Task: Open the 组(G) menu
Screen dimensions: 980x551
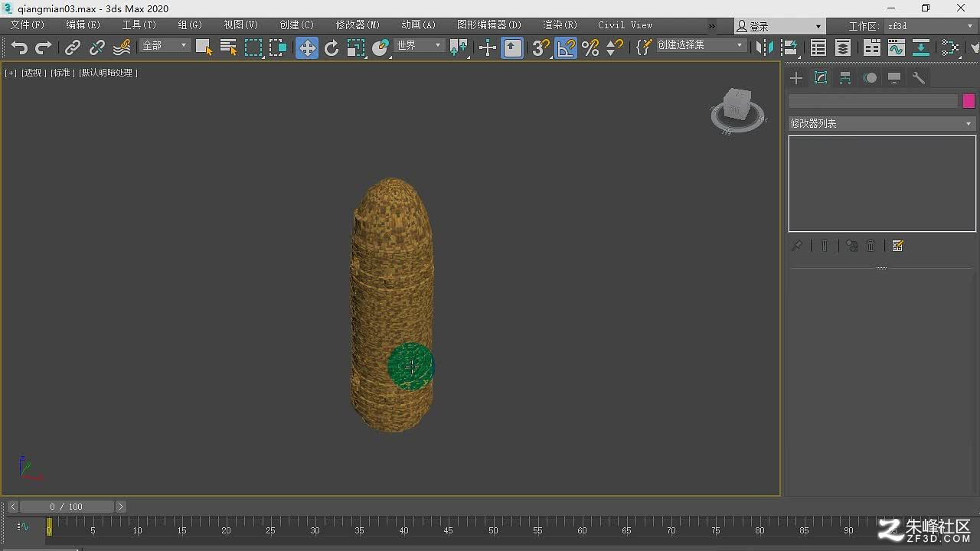Action: [x=190, y=25]
